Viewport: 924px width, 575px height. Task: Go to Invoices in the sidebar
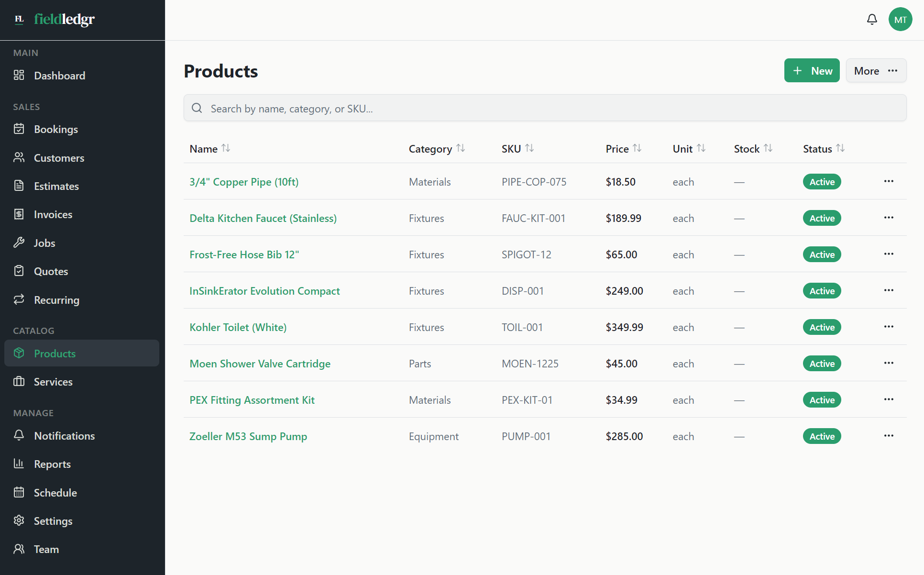click(x=53, y=214)
